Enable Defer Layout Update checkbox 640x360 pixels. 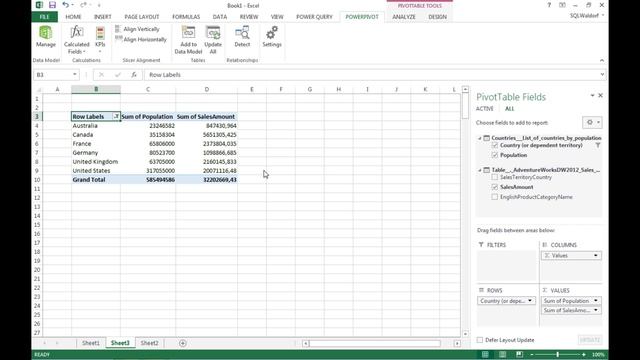[x=480, y=340]
